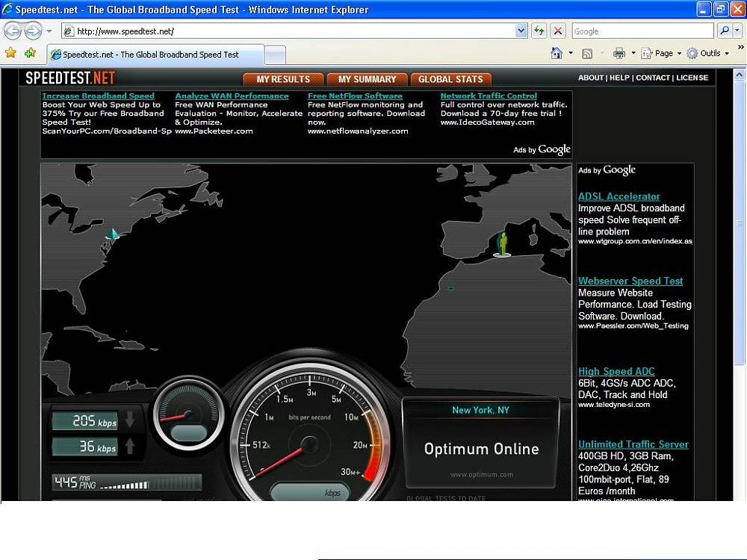Click the red Stop loading icon
Image resolution: width=747 pixels, height=560 pixels.
pyautogui.click(x=558, y=31)
